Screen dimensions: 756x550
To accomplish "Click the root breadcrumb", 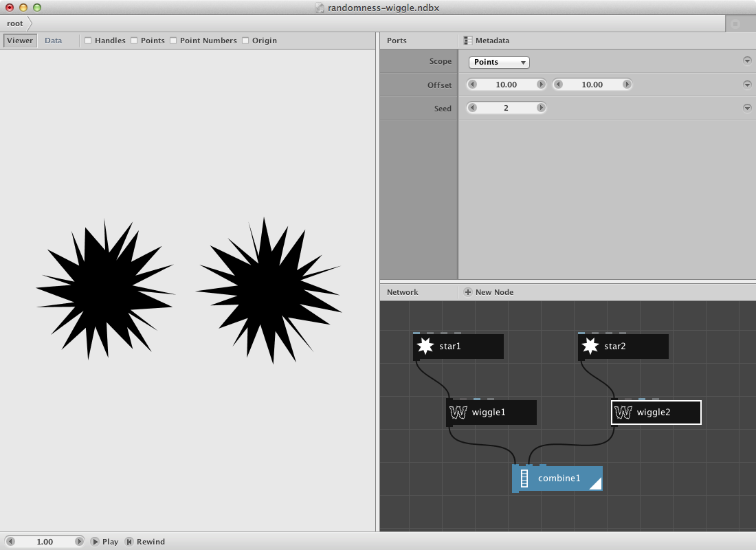I will (x=15, y=23).
